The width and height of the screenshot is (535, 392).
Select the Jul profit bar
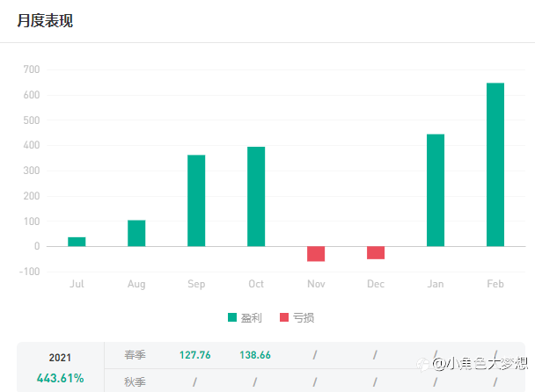(x=77, y=242)
